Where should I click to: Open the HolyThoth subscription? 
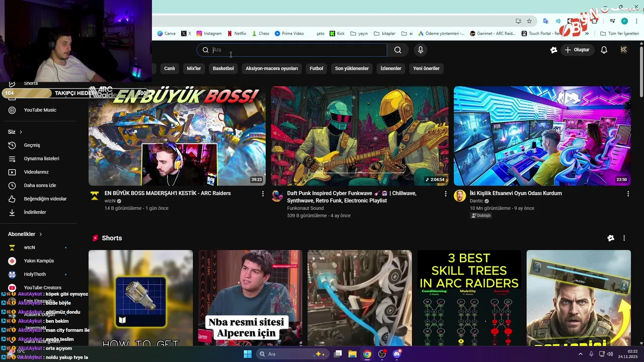35,274
